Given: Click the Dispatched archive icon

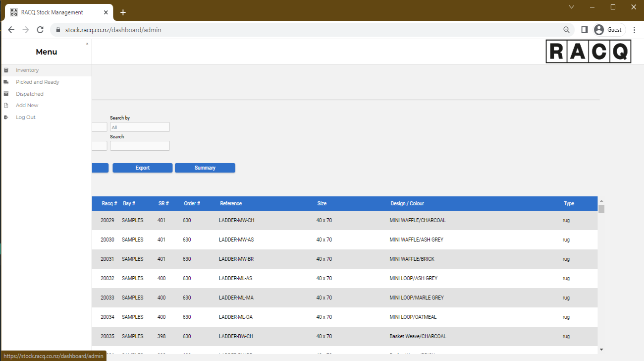Looking at the screenshot, I should point(6,94).
